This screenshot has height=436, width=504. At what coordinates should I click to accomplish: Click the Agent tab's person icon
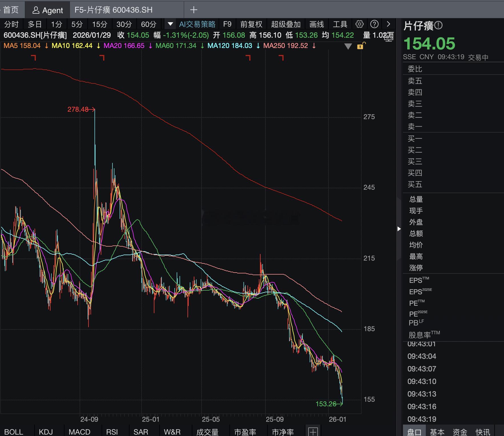[x=36, y=10]
